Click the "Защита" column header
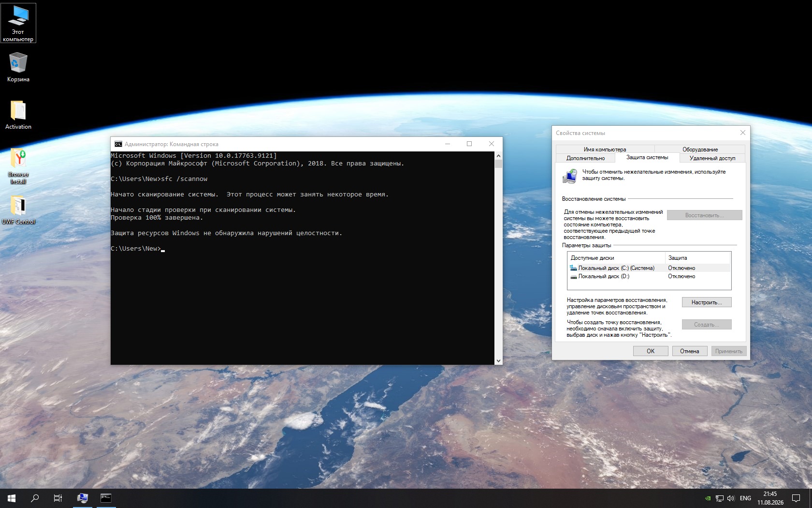 (698, 258)
